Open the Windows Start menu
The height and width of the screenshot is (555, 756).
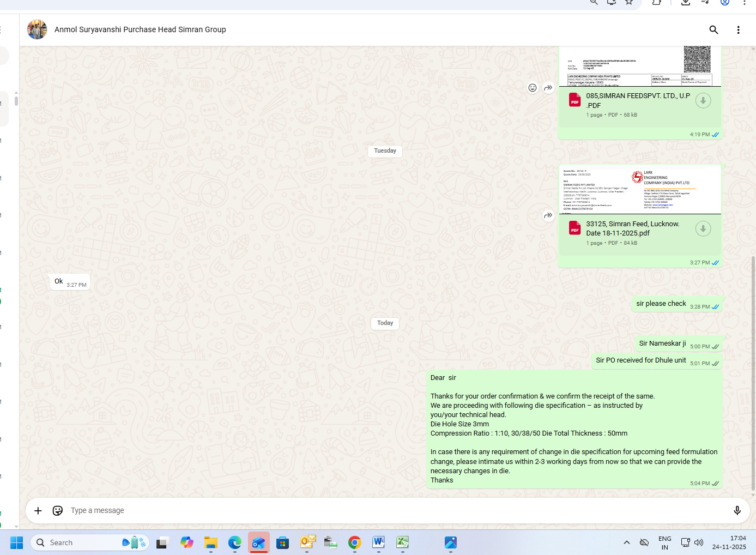pos(16,542)
